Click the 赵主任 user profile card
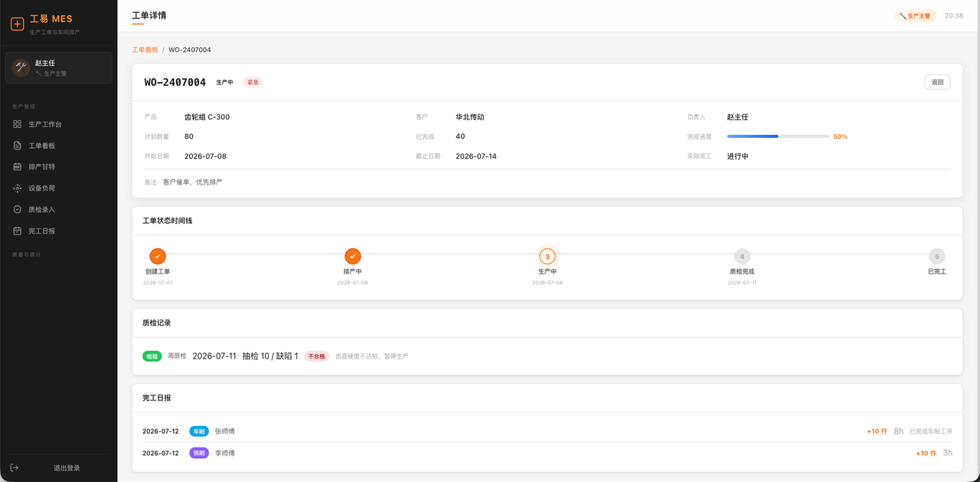Image resolution: width=980 pixels, height=482 pixels. [59, 67]
